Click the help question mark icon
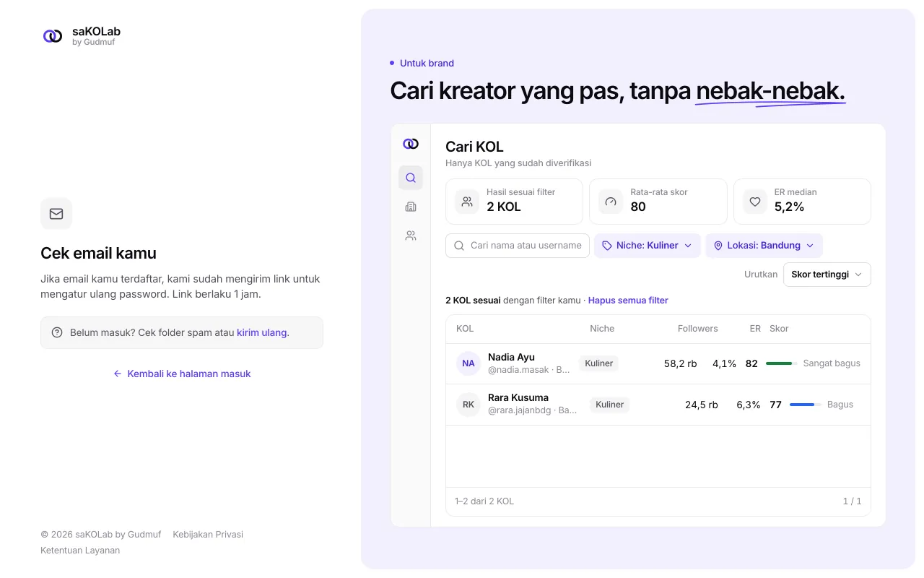This screenshot has height=578, width=924. coord(57,332)
